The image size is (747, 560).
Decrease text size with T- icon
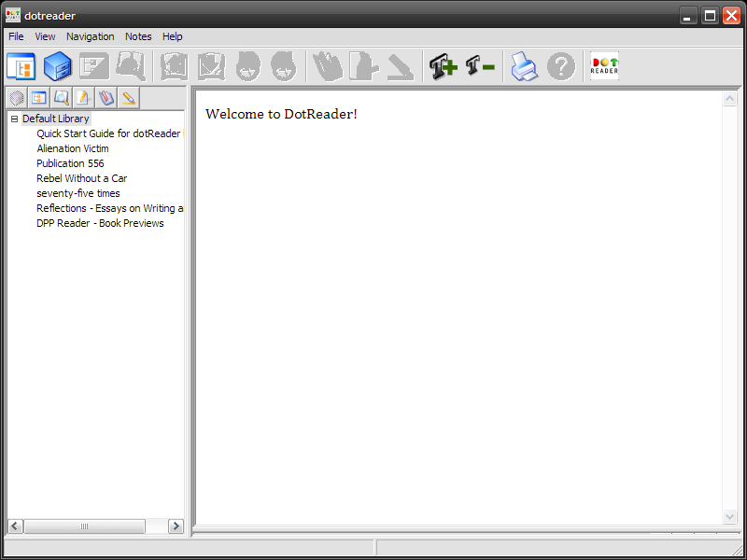pos(480,66)
